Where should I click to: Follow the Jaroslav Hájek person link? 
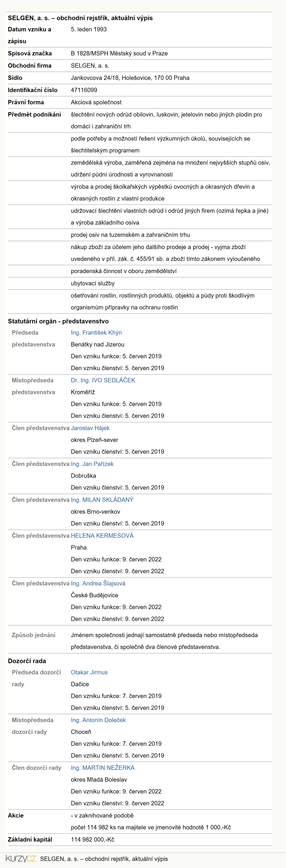click(90, 428)
